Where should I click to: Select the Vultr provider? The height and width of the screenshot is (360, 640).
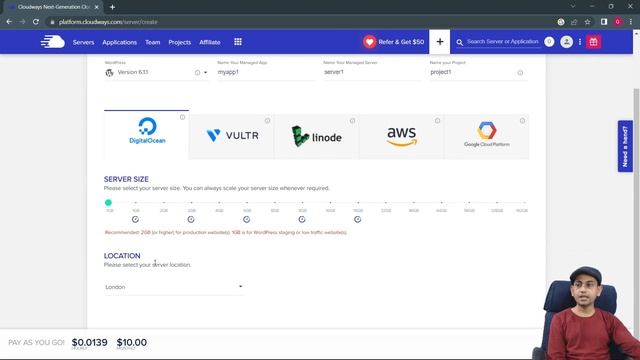[x=232, y=136]
